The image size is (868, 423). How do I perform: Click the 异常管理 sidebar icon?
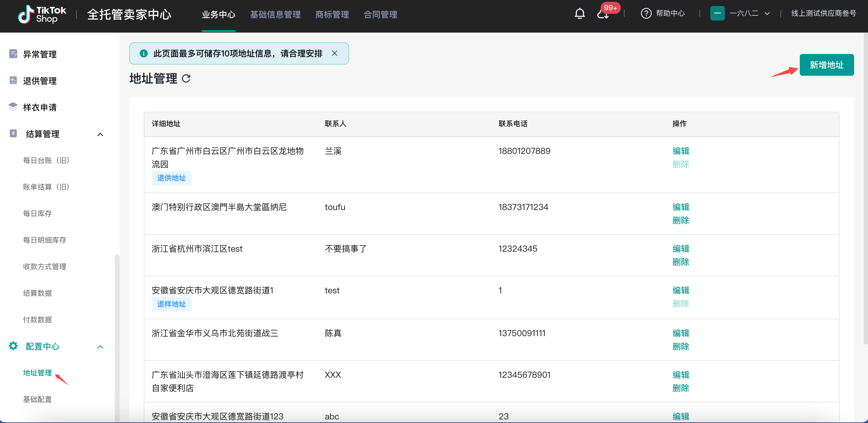pos(13,54)
